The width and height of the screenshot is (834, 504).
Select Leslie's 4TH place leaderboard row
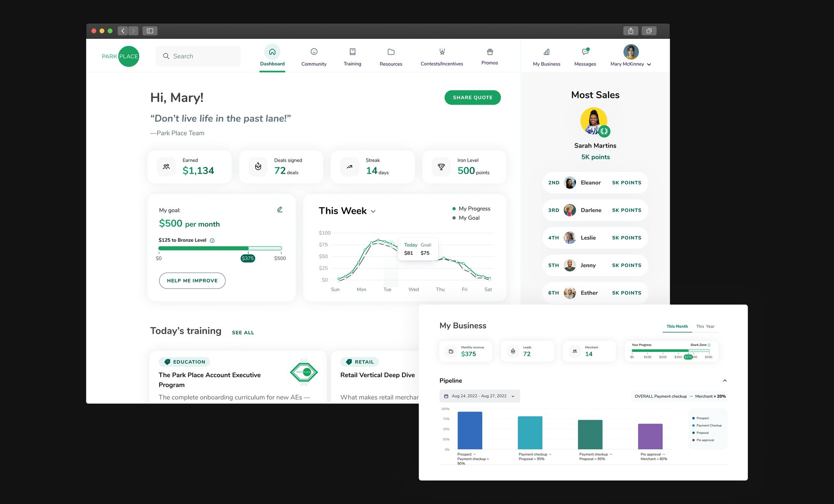pyautogui.click(x=595, y=238)
